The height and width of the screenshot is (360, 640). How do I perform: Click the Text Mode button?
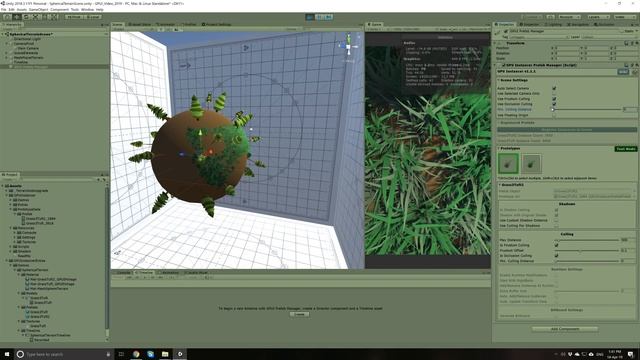pos(626,149)
